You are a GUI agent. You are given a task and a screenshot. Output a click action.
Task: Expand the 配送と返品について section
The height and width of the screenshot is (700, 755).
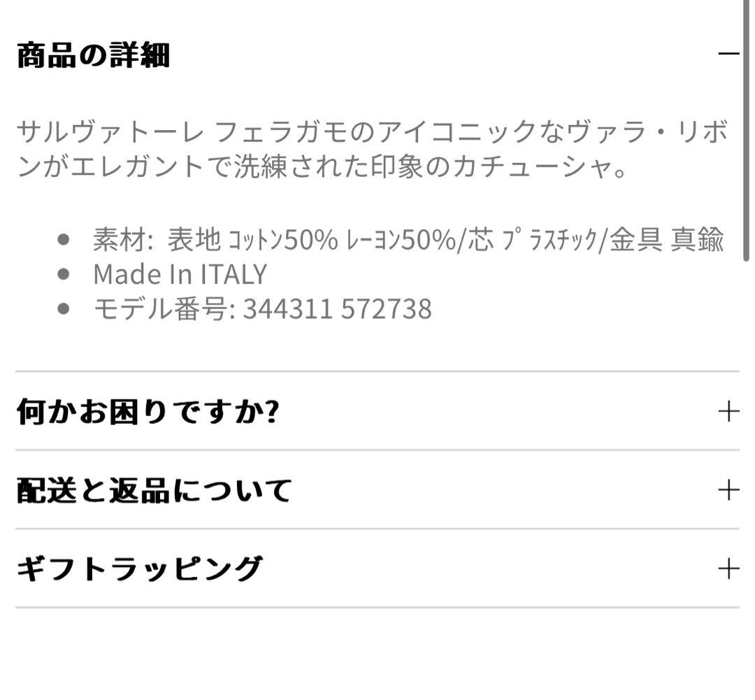click(154, 490)
